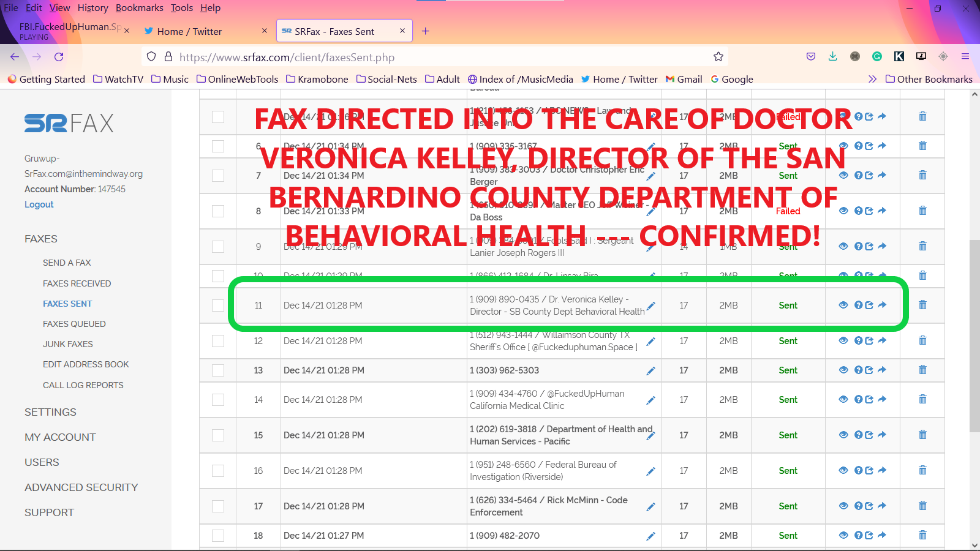Open Faxes Received
980x551 pixels.
tap(77, 283)
